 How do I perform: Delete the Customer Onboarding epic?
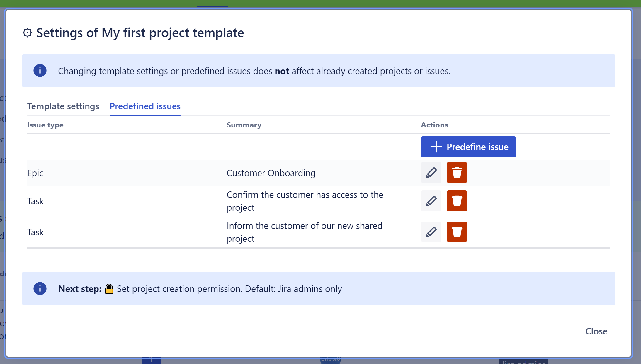point(457,173)
